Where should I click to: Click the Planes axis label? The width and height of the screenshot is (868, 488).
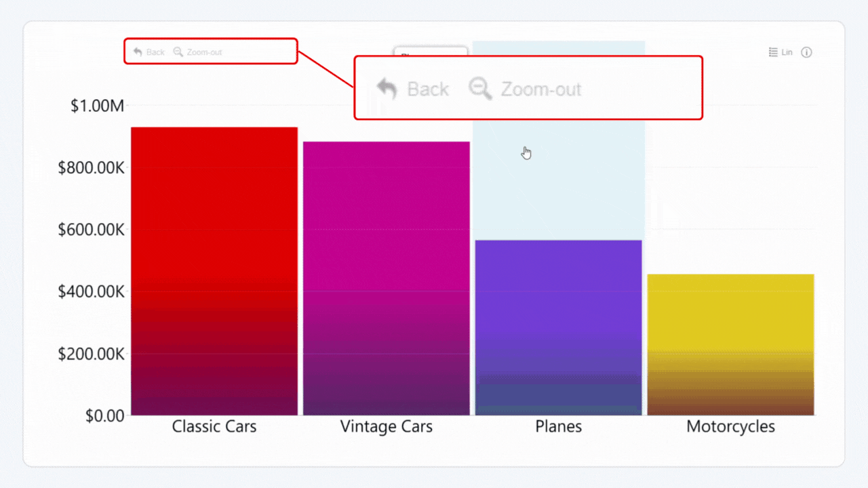coord(558,426)
